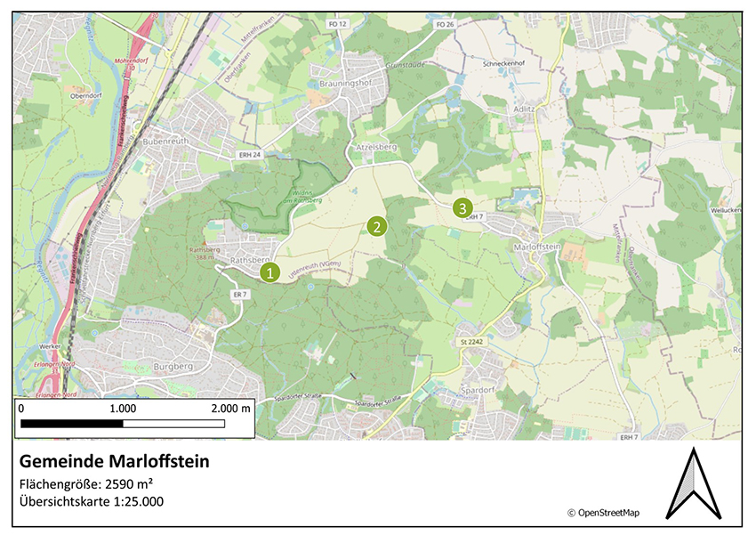Click the Burgberg label
The image size is (756, 535).
pyautogui.click(x=173, y=367)
